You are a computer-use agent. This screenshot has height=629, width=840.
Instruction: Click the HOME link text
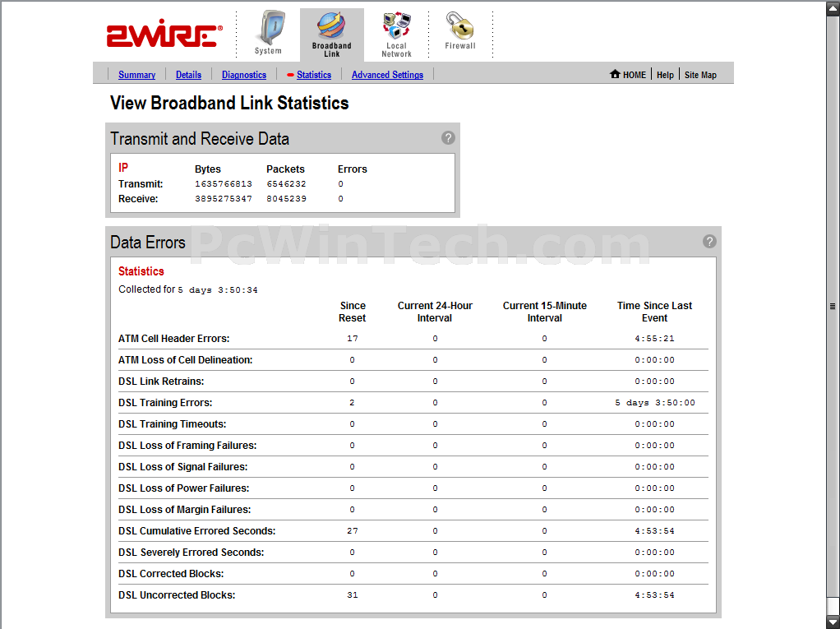point(635,75)
